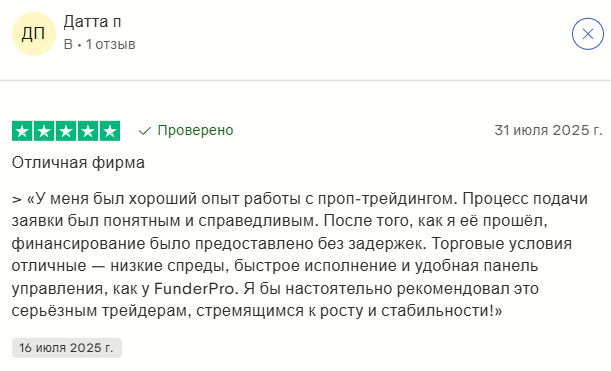Viewport: 611px width, 371px height.
Task: Open the Проверено verified label
Action: 195,130
